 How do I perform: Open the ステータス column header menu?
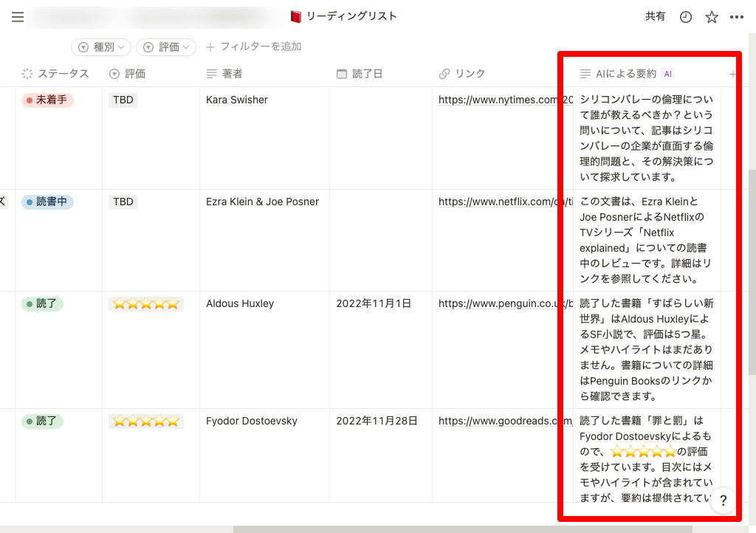click(x=55, y=74)
